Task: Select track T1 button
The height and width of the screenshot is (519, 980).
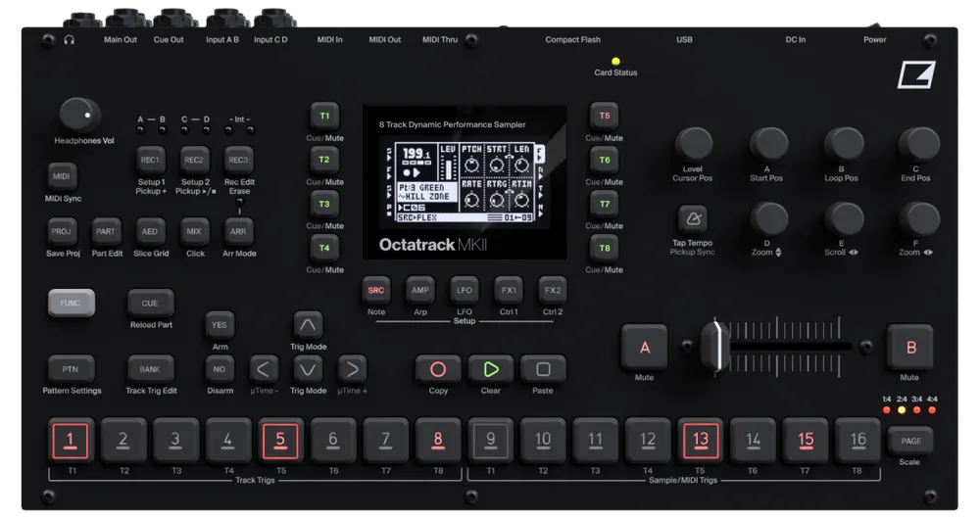Action: pyautogui.click(x=324, y=117)
